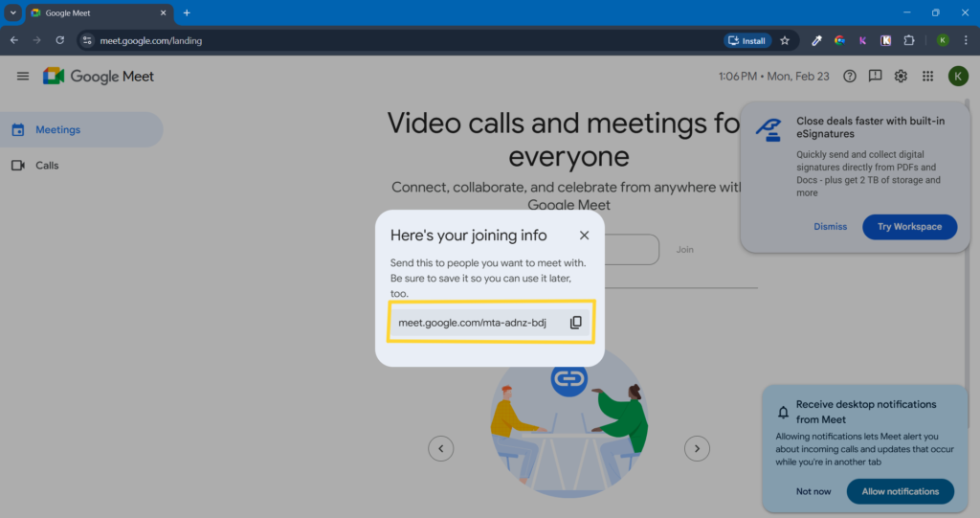Close the joining info dialog
Screen dimensions: 980x518
pos(584,236)
